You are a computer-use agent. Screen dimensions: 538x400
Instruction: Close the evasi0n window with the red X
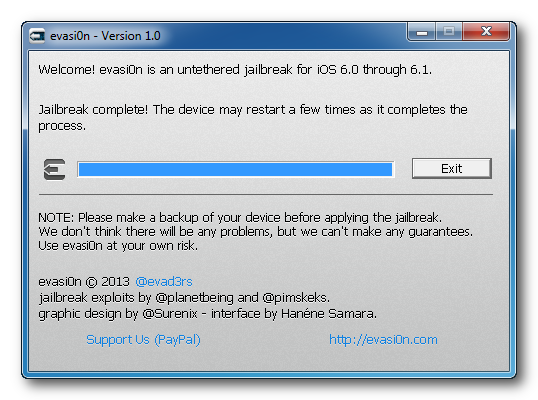point(486,32)
